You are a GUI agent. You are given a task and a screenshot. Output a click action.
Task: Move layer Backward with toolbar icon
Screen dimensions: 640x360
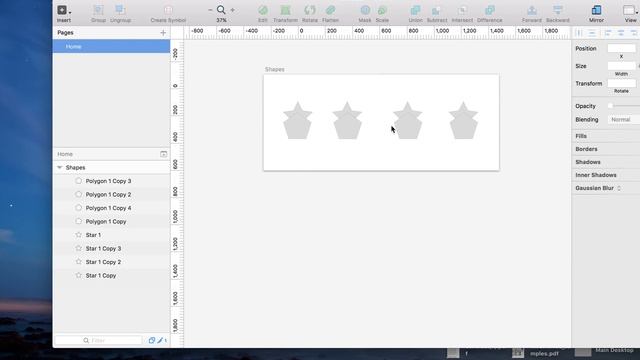pos(558,10)
